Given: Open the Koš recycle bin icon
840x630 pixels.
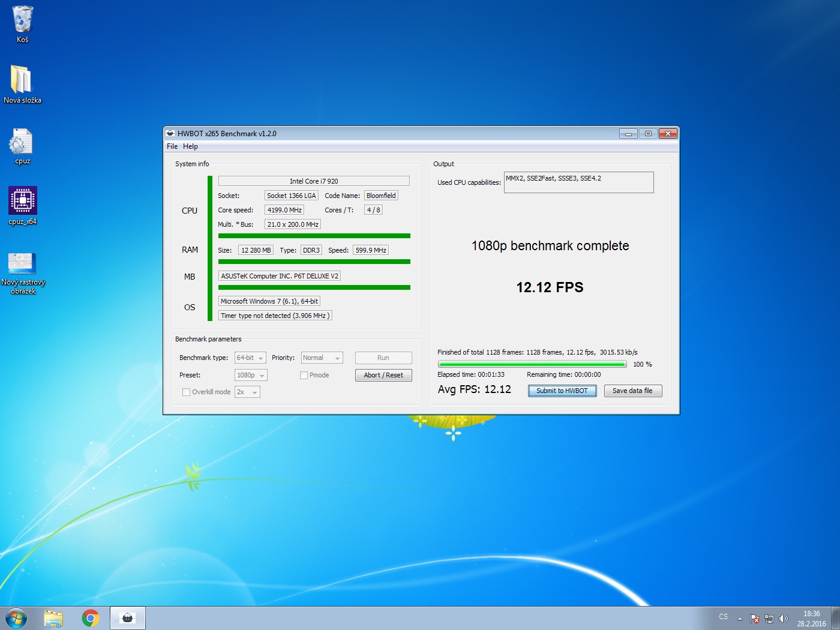Looking at the screenshot, I should point(22,24).
